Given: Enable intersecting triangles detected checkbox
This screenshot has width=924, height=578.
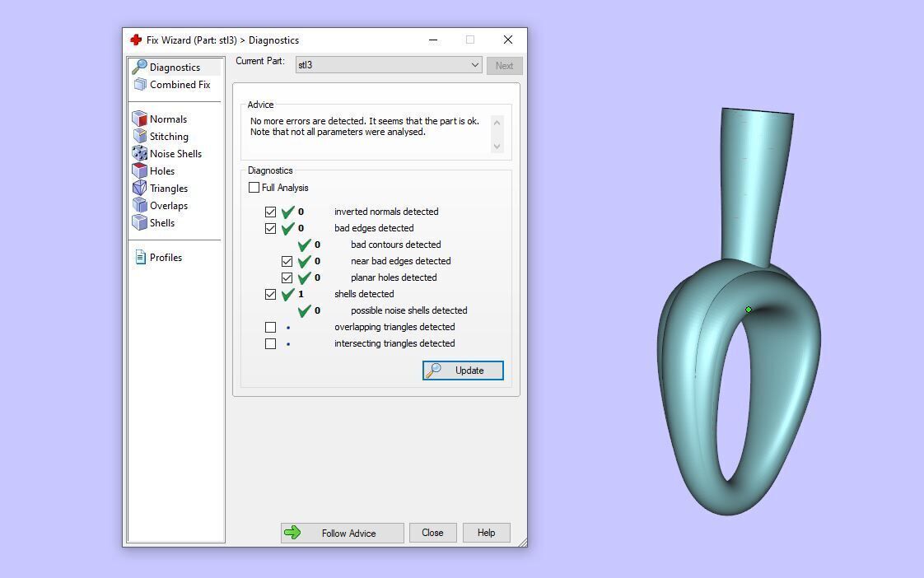Looking at the screenshot, I should [270, 343].
